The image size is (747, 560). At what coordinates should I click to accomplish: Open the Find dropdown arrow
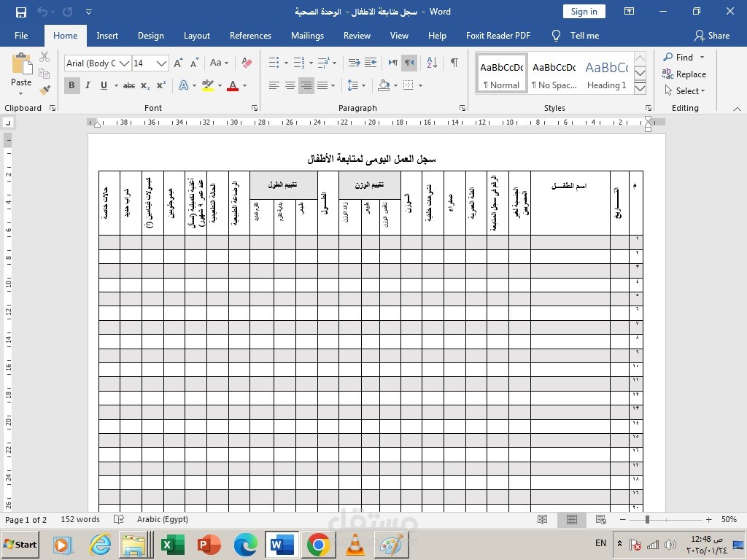pyautogui.click(x=703, y=57)
